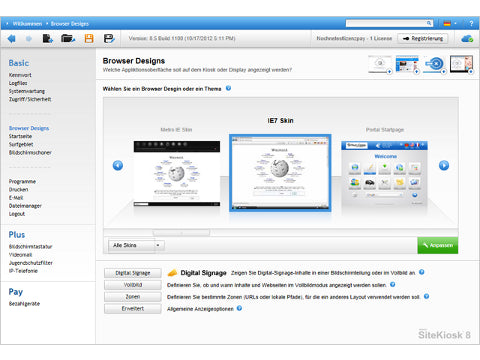Click the cloud icon at top right
Screen dimensions: 480x360
[467, 39]
